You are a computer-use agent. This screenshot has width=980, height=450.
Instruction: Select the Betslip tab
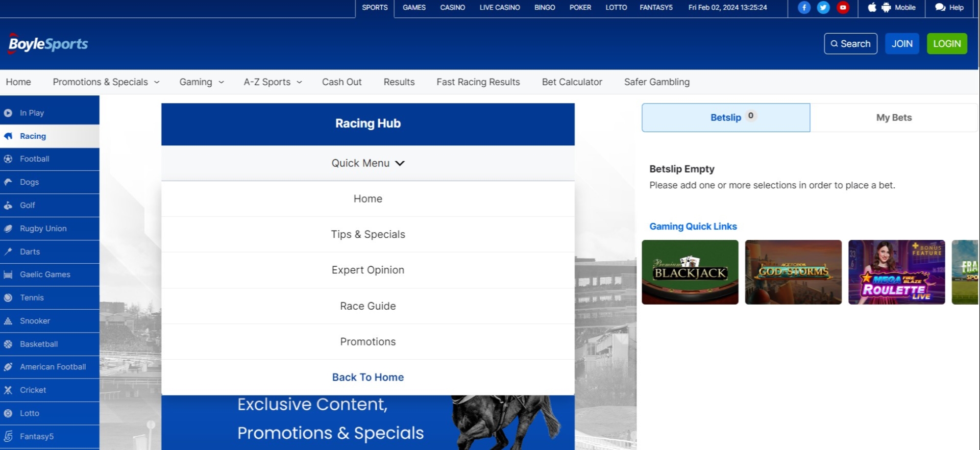(x=726, y=118)
